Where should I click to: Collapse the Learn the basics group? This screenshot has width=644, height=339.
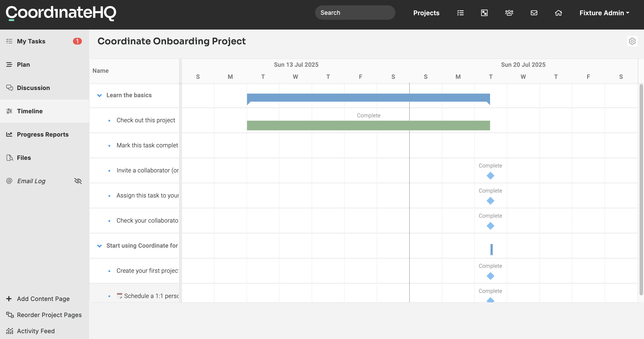[99, 95]
